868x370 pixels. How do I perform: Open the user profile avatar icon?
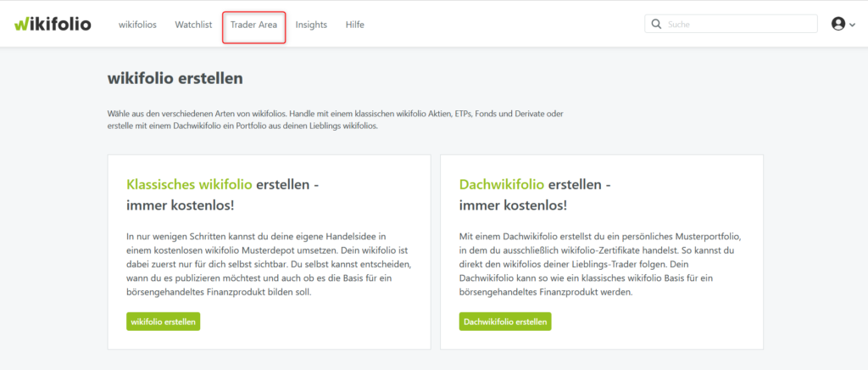[x=837, y=25]
